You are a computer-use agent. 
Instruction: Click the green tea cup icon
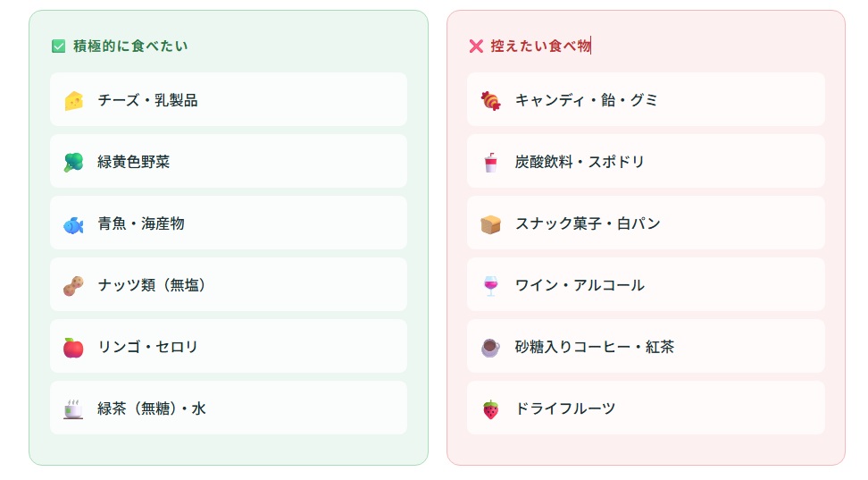73,409
